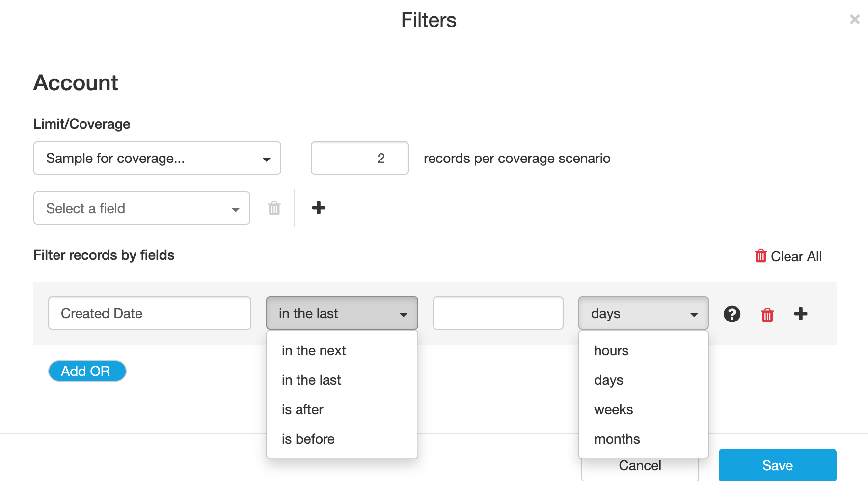This screenshot has height=481, width=868.
Task: Click the 'in the last' operator dropdown
Action: [342, 313]
